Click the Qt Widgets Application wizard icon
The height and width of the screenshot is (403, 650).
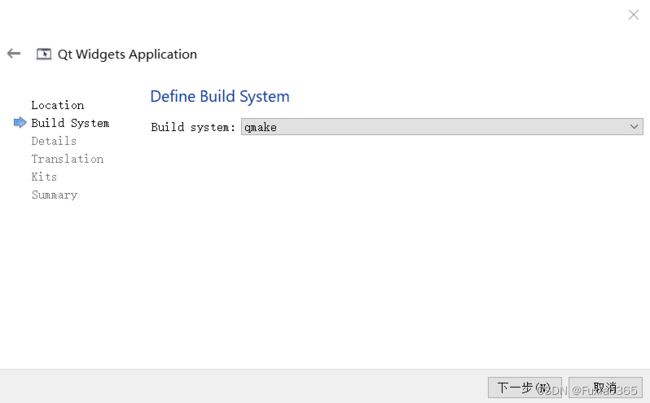click(x=44, y=54)
